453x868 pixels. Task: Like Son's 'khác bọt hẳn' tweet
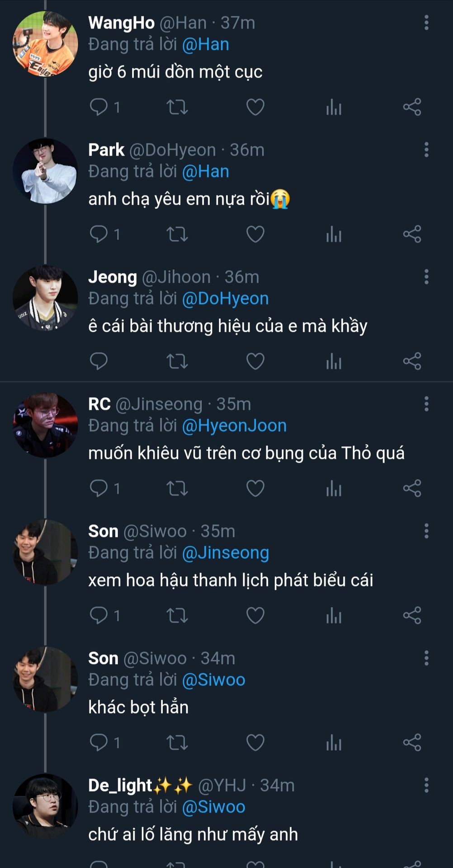click(255, 742)
